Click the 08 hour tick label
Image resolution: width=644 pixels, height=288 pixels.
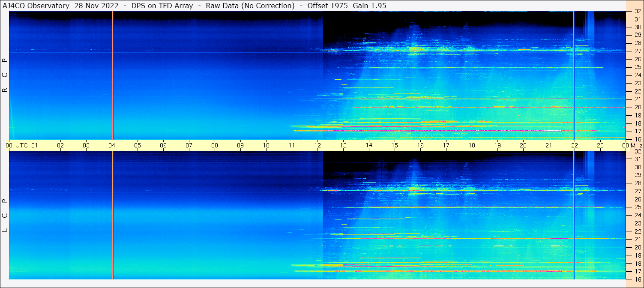tap(215, 145)
